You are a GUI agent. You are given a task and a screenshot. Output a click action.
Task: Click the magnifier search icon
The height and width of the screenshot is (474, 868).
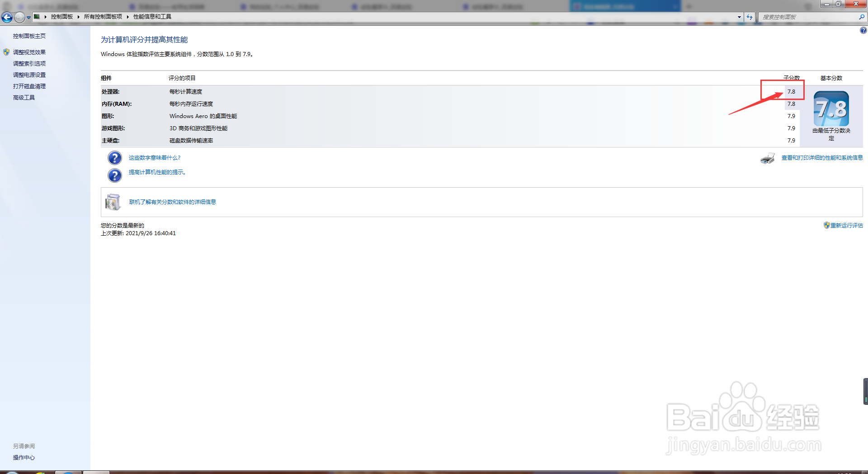click(x=862, y=17)
